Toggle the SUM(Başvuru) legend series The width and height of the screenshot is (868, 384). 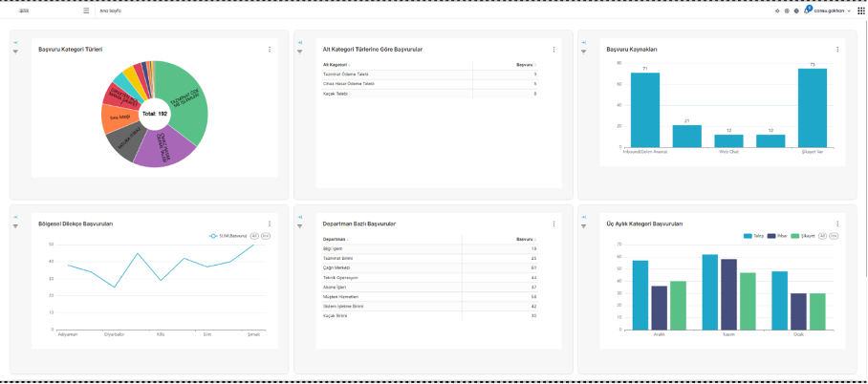pyautogui.click(x=228, y=236)
